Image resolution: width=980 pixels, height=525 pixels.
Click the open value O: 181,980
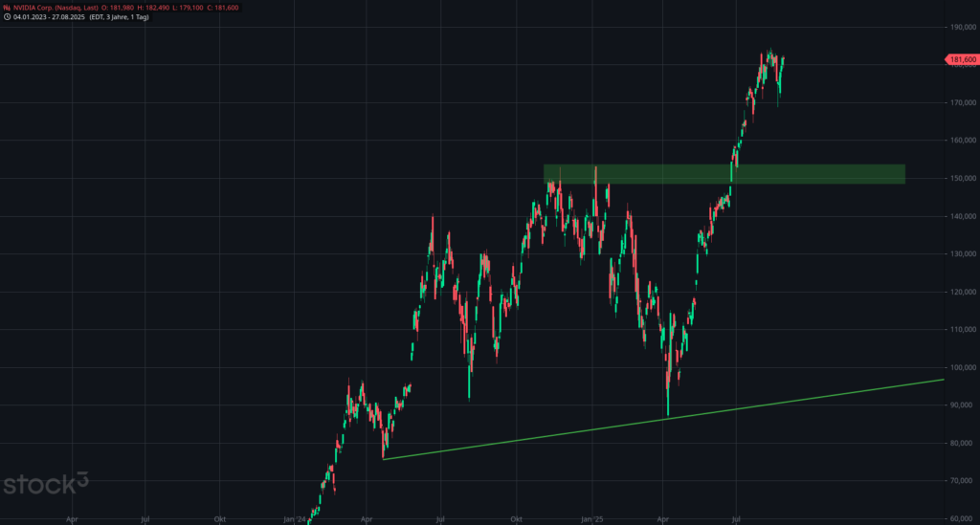pos(118,8)
